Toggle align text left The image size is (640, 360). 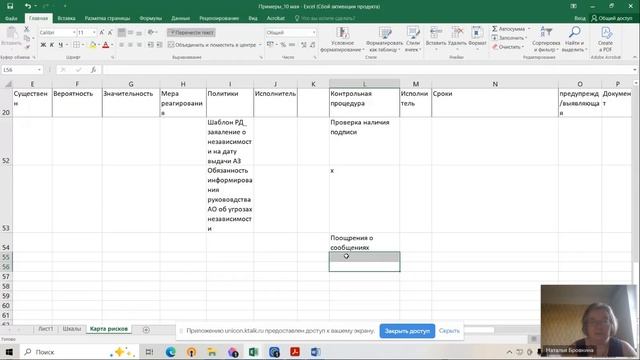122,45
